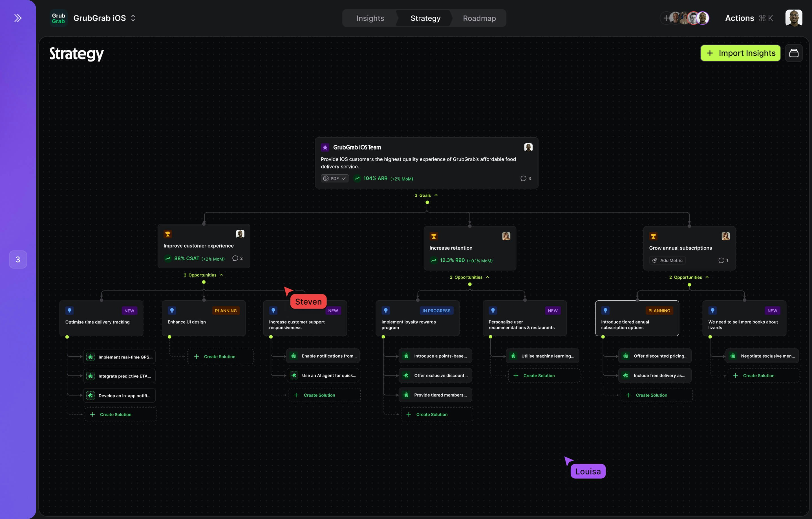Click the lightbulb icon on Enhance UI design card

pyautogui.click(x=172, y=310)
